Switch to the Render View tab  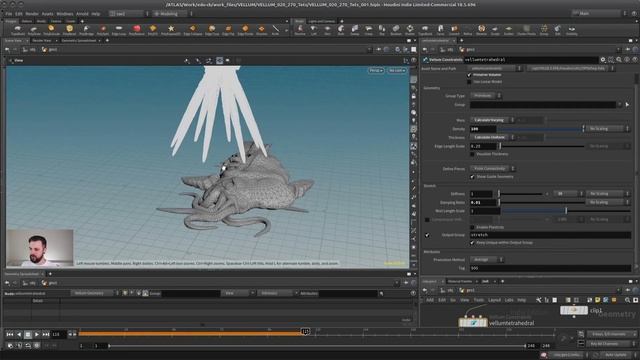click(x=42, y=41)
